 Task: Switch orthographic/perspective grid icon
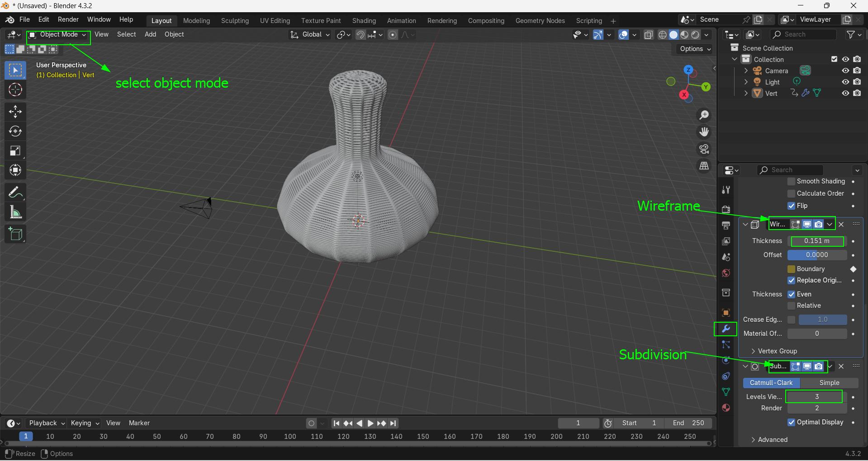(704, 166)
